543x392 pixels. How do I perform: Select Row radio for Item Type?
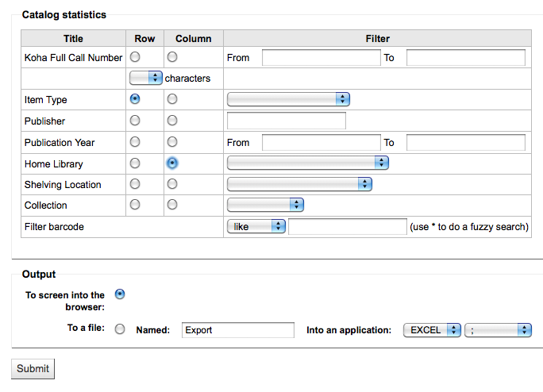pos(135,99)
